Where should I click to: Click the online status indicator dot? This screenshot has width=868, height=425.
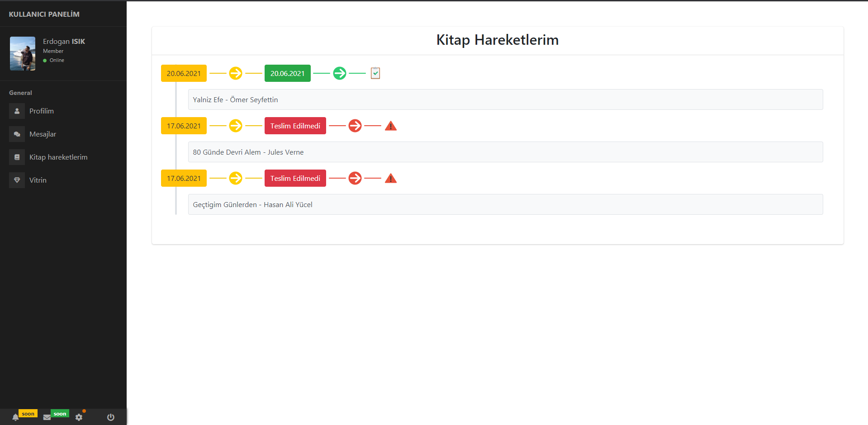(x=45, y=60)
